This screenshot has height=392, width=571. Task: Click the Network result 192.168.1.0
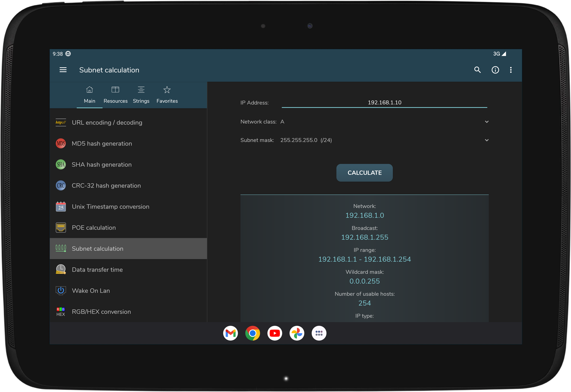pos(365,215)
